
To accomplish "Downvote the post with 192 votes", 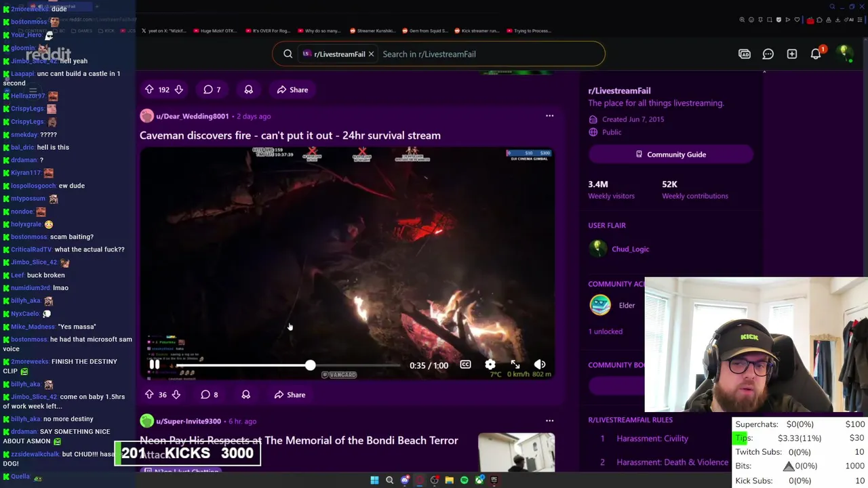I will (x=179, y=89).
